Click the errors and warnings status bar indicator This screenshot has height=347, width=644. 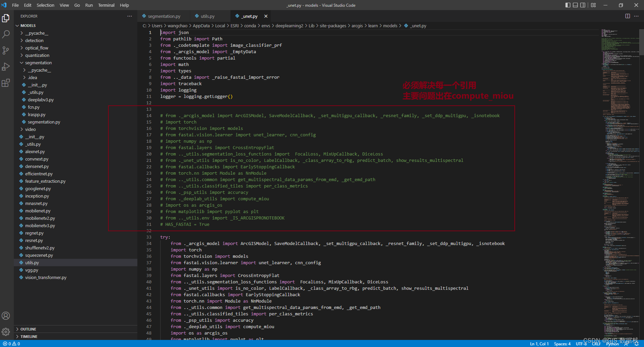(10, 344)
